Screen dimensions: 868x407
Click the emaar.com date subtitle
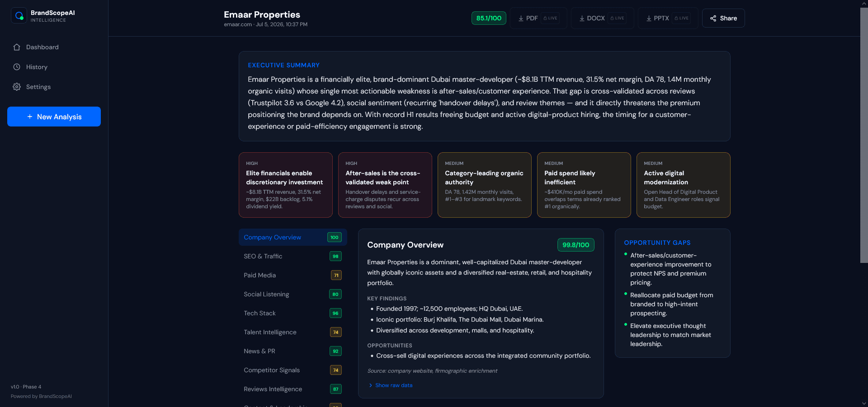point(266,24)
